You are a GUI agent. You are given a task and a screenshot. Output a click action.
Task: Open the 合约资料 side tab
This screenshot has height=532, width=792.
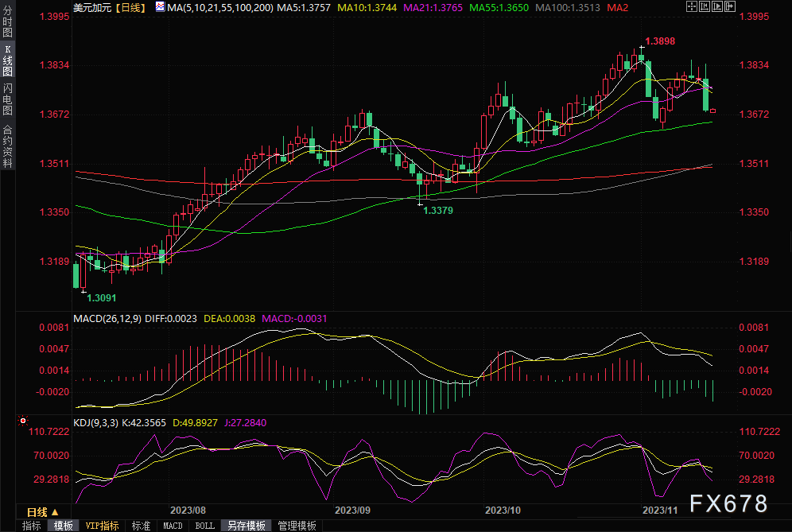(x=7, y=146)
